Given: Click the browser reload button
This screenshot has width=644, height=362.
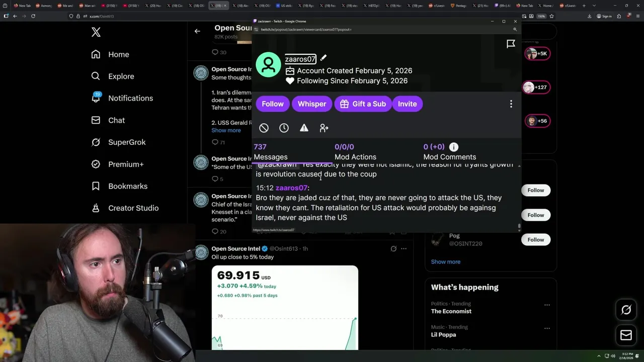Looking at the screenshot, I should (33, 16).
